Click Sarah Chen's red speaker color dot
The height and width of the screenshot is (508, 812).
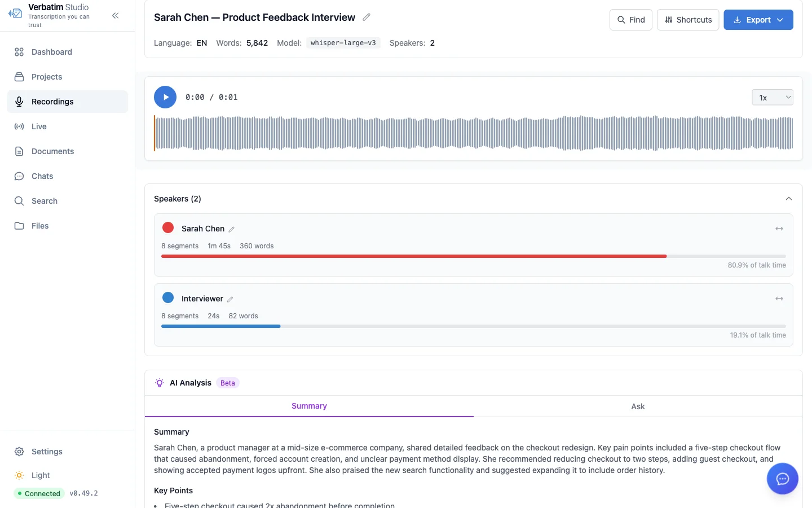(168, 228)
